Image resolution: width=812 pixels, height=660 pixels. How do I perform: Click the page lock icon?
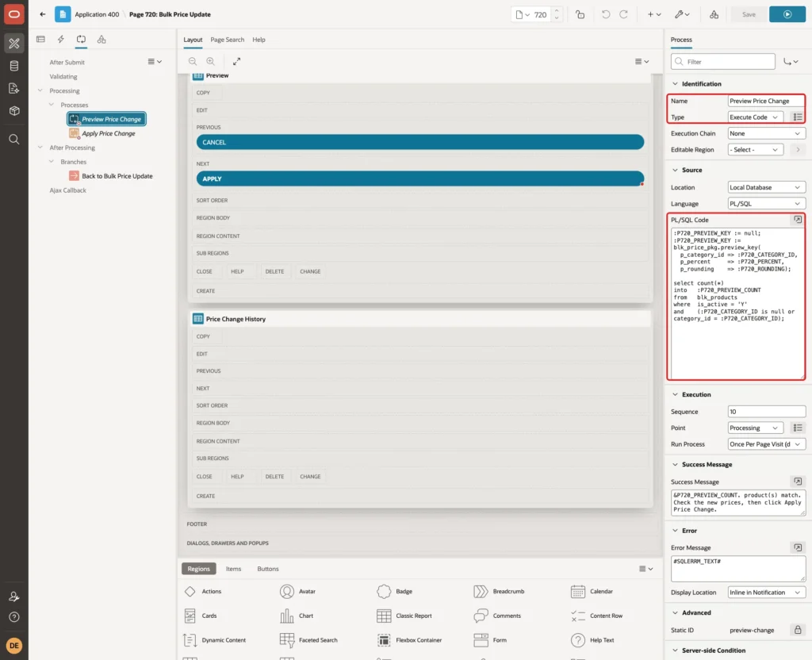tap(580, 14)
